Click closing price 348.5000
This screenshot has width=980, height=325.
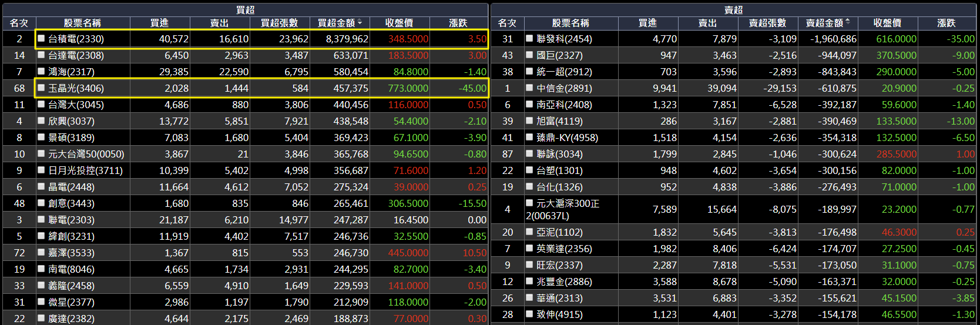tap(408, 39)
